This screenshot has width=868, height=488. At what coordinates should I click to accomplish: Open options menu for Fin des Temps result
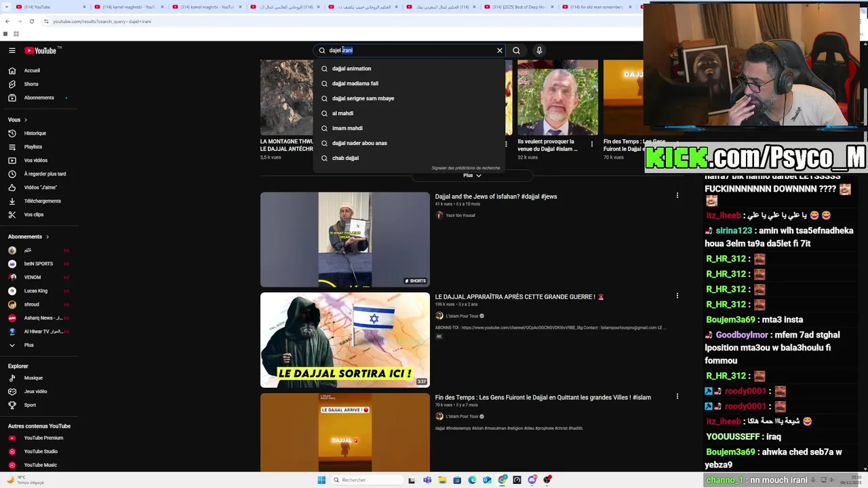[677, 396]
